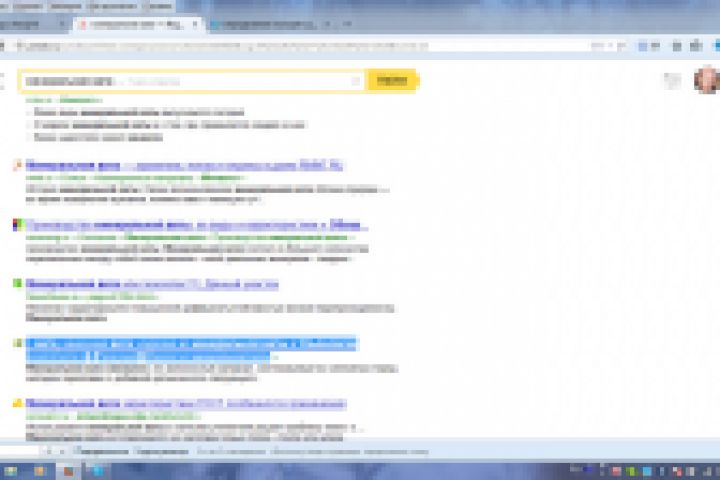The height and width of the screenshot is (480, 720).
Task: Open the blue-highlighted search result title
Action: click(x=191, y=349)
